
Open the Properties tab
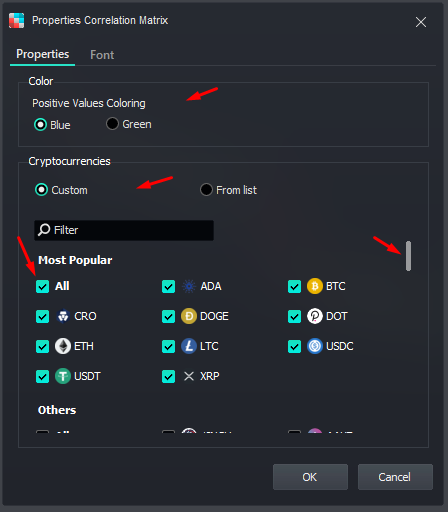pos(43,54)
